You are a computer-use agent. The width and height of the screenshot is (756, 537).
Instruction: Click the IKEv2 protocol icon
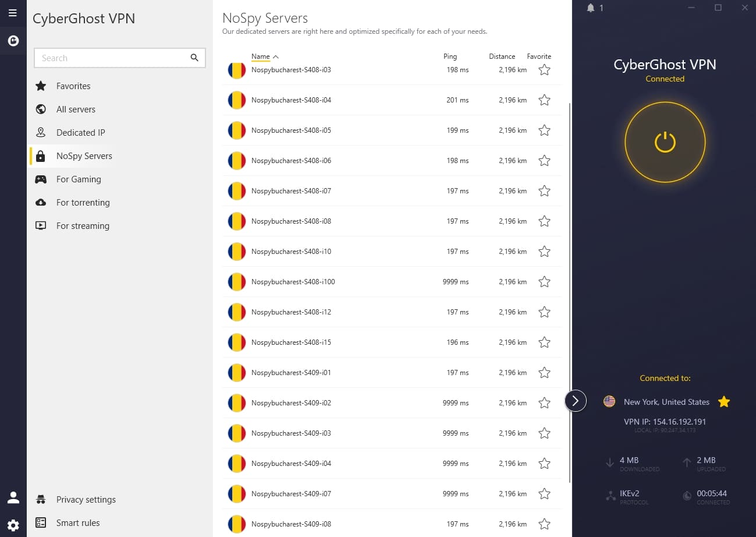(611, 496)
